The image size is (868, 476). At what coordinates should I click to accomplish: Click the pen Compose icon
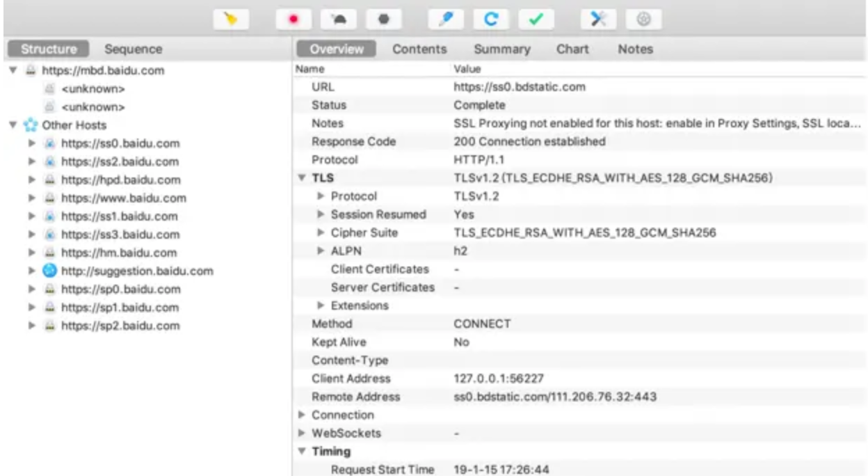point(447,19)
